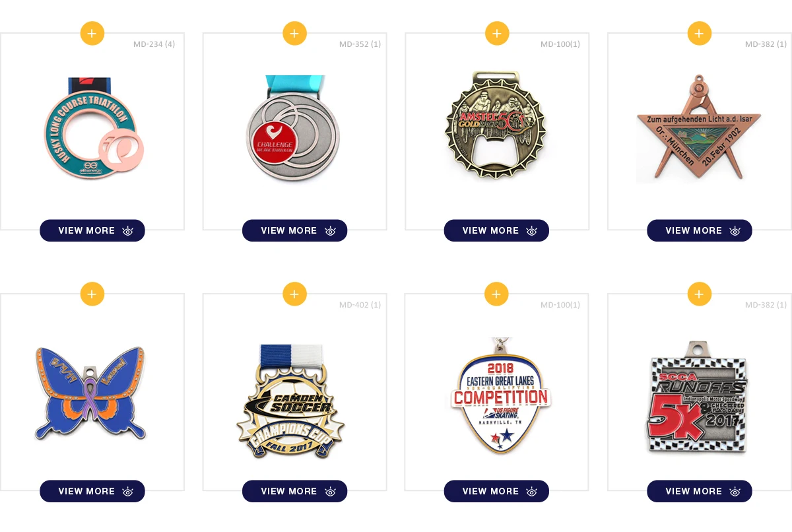
Task: Click View More under Husky Triathlon medal
Action: (x=92, y=230)
